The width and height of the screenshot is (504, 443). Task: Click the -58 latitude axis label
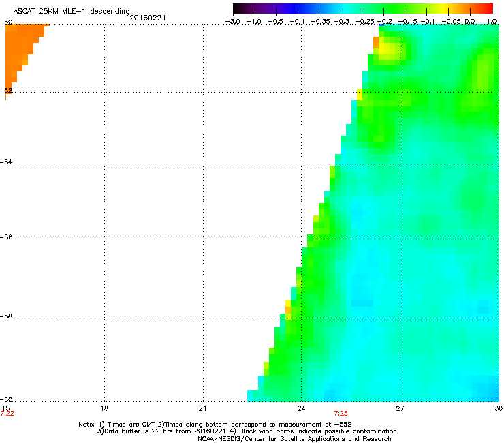click(6, 316)
